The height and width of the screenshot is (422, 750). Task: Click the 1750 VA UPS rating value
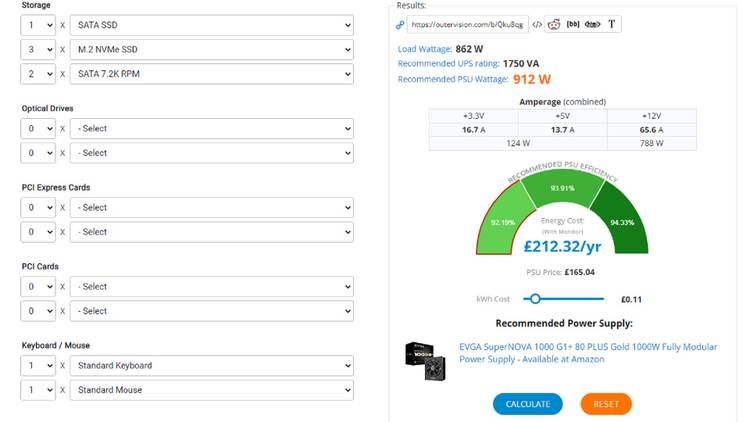coord(521,63)
